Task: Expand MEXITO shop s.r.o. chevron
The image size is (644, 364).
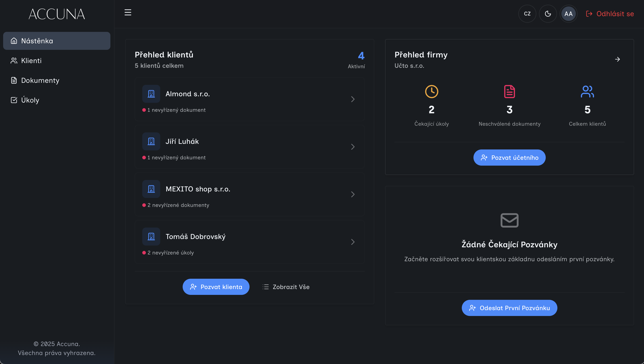Action: pyautogui.click(x=353, y=194)
